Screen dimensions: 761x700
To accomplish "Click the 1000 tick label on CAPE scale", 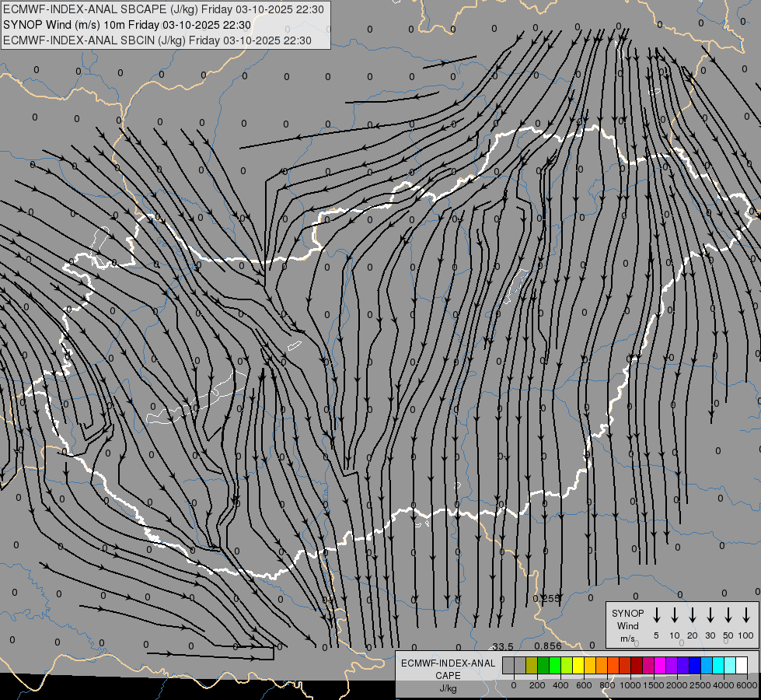I will pos(630,685).
